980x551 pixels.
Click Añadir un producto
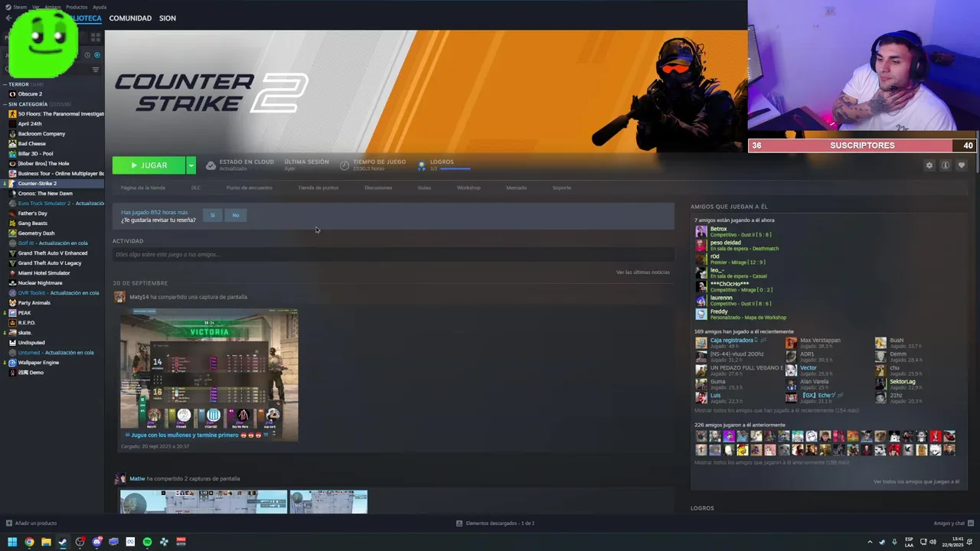tap(31, 523)
